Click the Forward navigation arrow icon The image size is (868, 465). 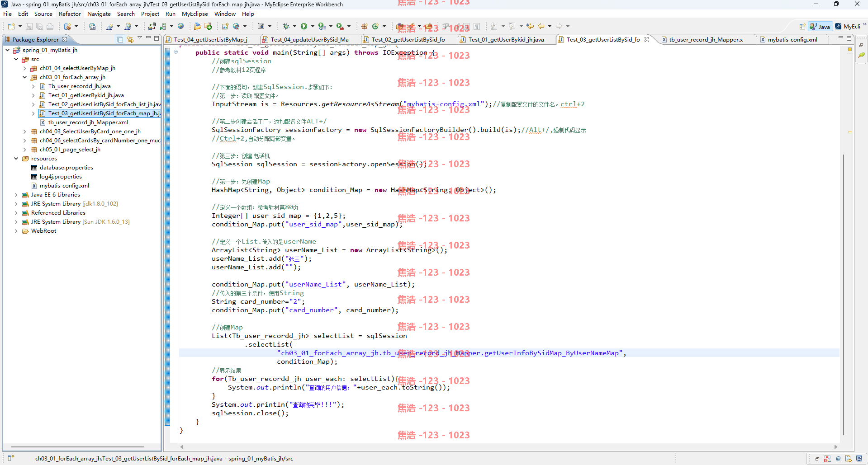click(x=559, y=26)
